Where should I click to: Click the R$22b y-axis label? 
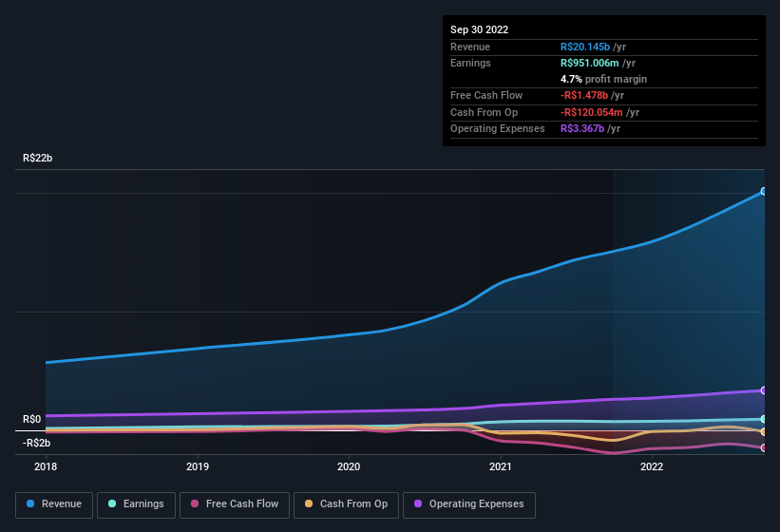(37, 158)
